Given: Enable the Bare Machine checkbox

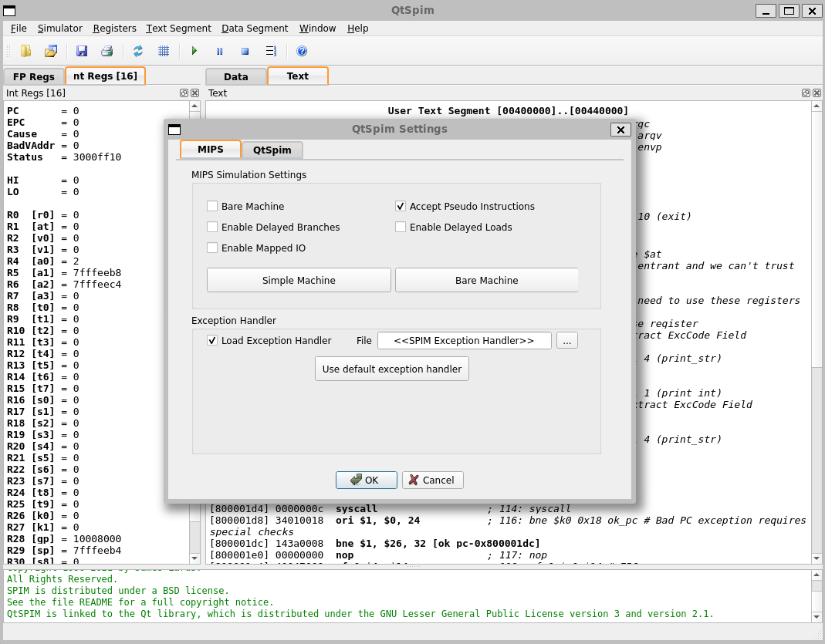Looking at the screenshot, I should click(x=212, y=206).
